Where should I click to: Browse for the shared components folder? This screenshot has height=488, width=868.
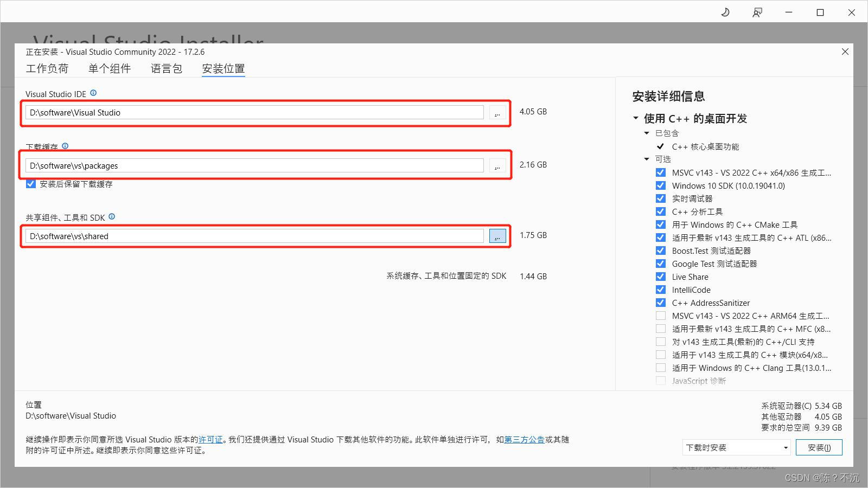coord(497,236)
